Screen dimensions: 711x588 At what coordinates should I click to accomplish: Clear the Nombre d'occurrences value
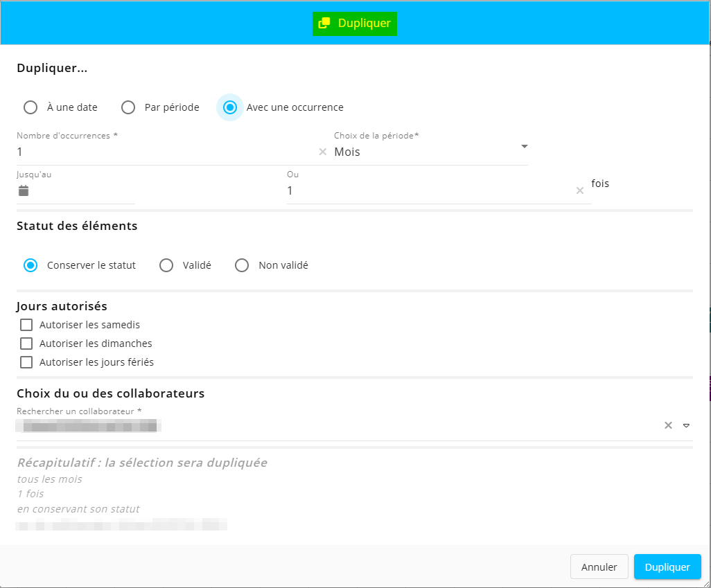click(x=322, y=152)
